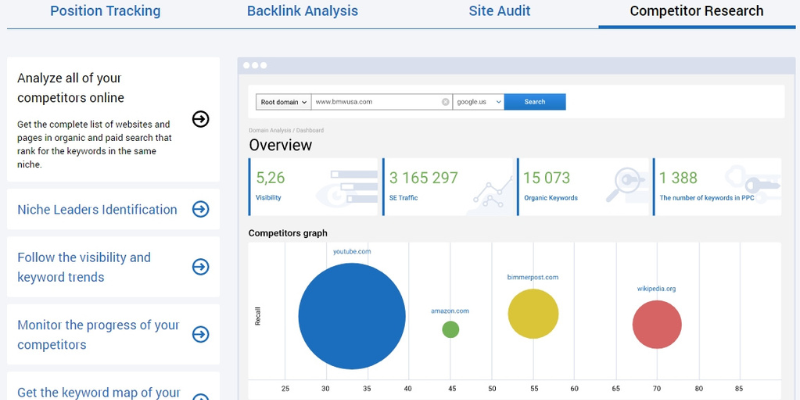The image size is (800, 400).
Task: Open Get the keyword map link
Action: click(x=98, y=393)
